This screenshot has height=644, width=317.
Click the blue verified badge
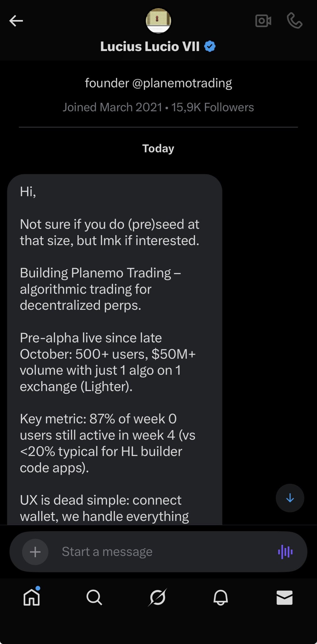point(210,47)
